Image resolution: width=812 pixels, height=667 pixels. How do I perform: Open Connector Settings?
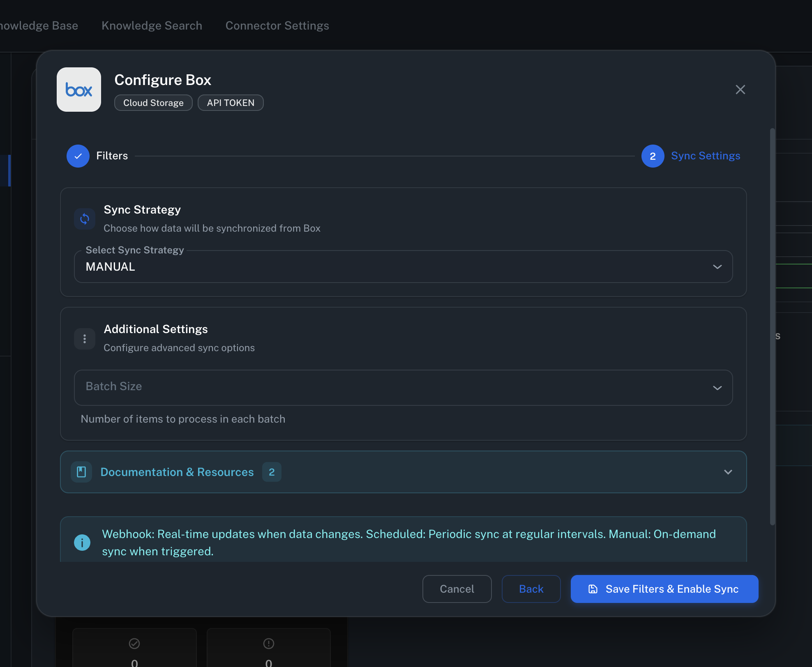[277, 25]
